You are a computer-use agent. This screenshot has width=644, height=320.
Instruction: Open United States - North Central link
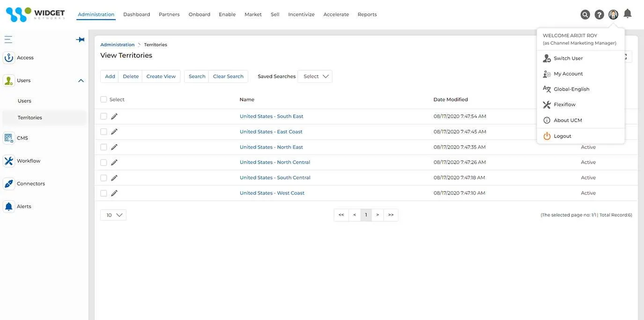coord(275,162)
